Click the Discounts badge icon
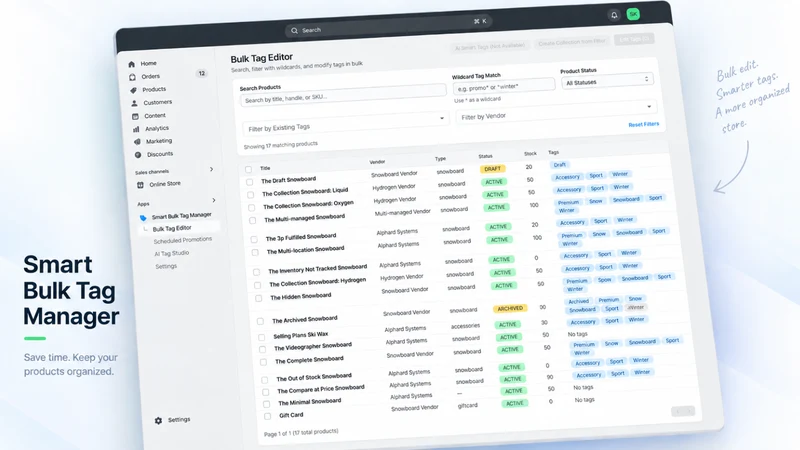The image size is (800, 450). 138,155
